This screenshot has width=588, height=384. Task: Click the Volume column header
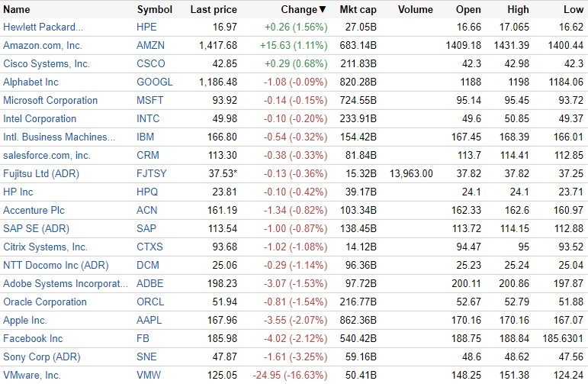[415, 10]
